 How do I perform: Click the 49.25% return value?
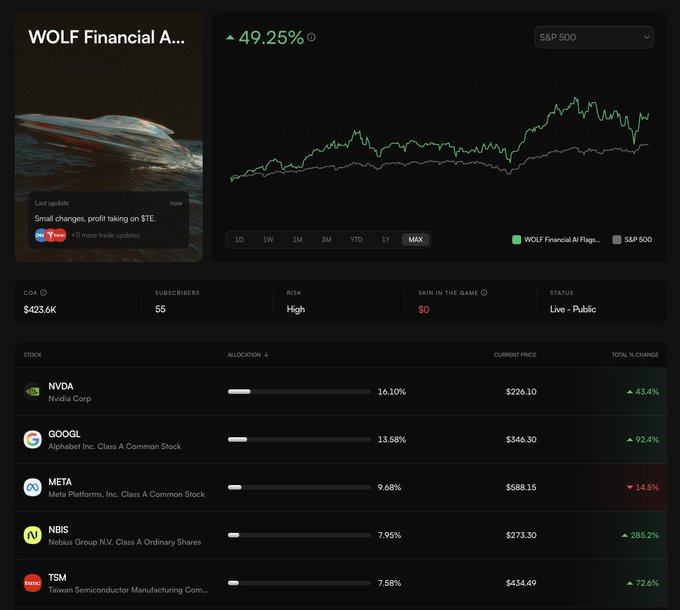coord(271,38)
